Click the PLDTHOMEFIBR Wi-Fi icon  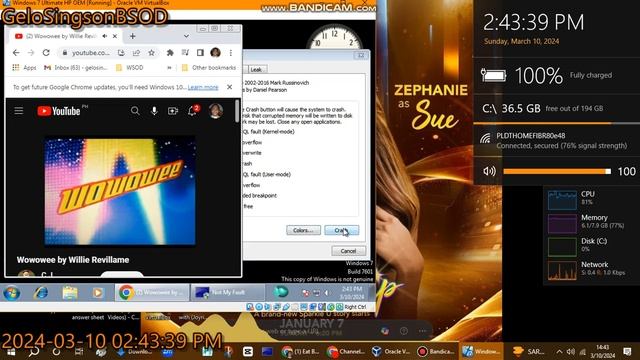coord(485,138)
